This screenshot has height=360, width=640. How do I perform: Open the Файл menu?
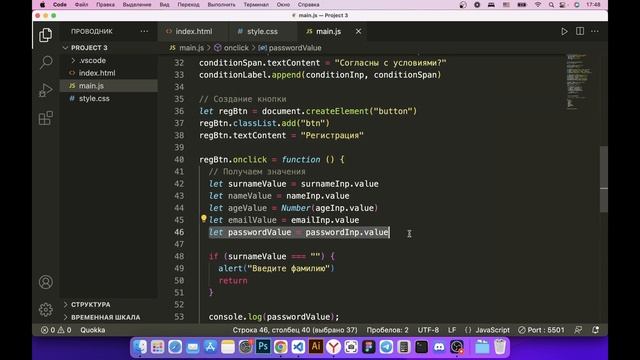[81, 5]
